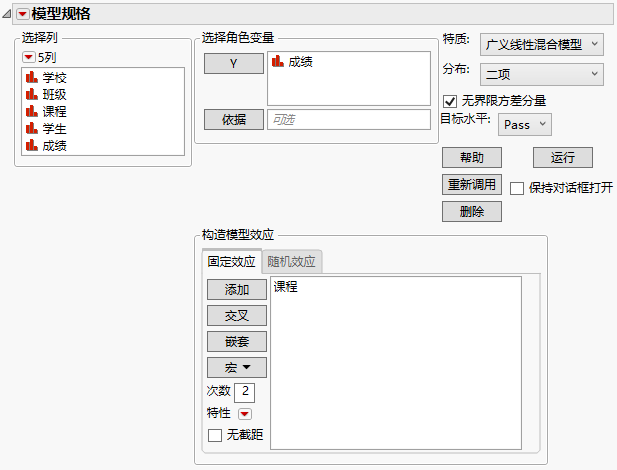Switch to the 随机效应 tab
The width and height of the screenshot is (617, 470).
click(292, 261)
